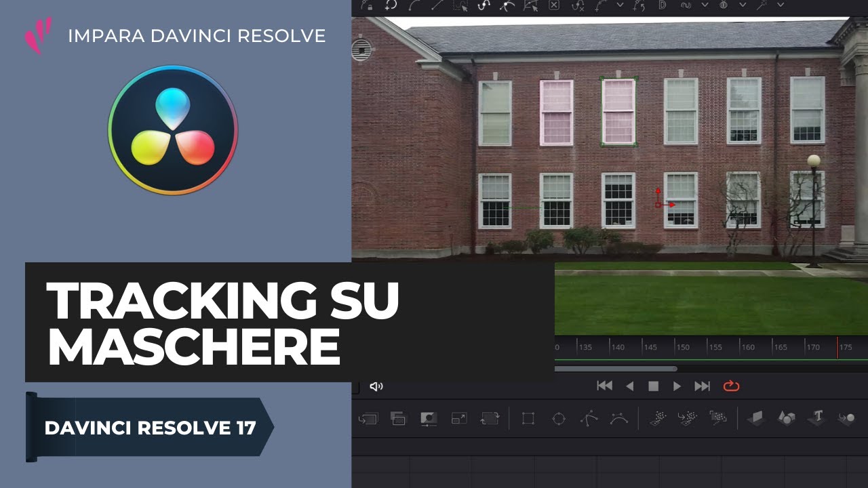Add a Transform node from toolbar
Viewport: 868px width, 488px height.
point(490,418)
